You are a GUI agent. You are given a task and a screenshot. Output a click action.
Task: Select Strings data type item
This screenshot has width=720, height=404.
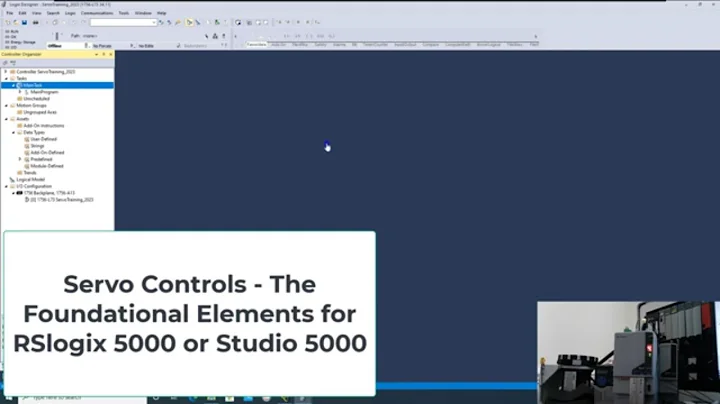(x=37, y=146)
